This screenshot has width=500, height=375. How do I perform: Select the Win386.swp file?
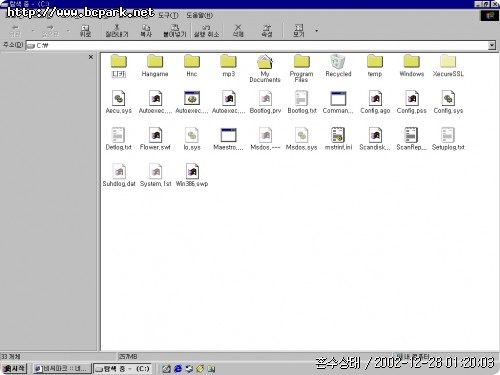point(192,175)
